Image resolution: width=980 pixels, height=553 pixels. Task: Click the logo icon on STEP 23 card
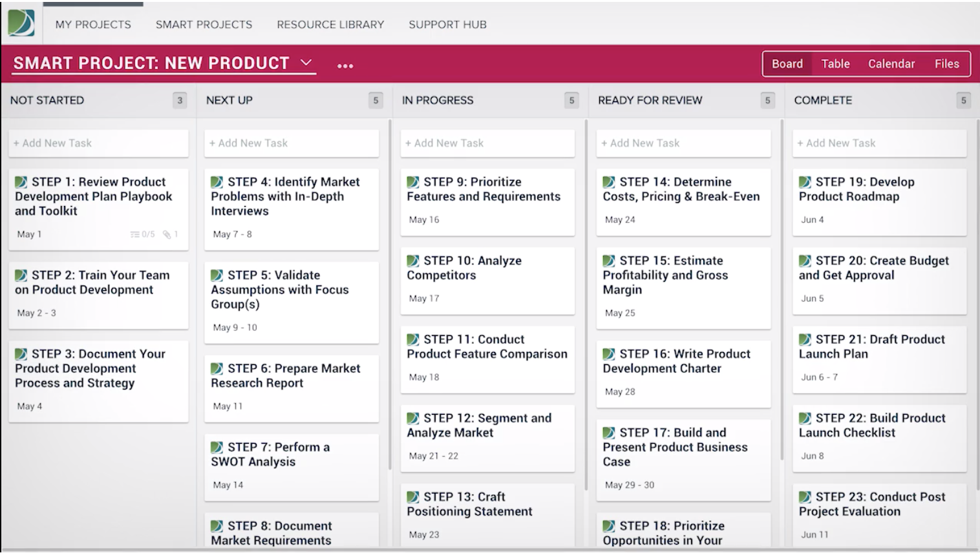coord(805,497)
